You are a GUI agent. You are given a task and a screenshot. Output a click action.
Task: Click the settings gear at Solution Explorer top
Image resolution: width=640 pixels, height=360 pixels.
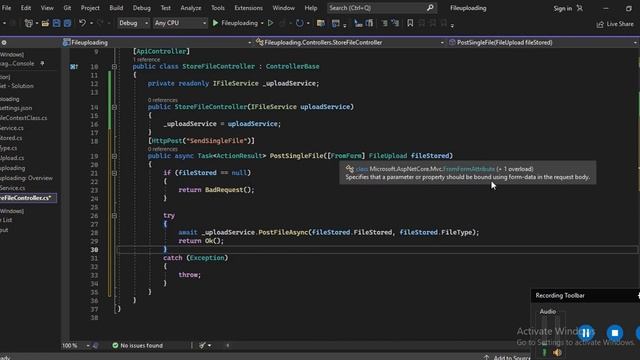pyautogui.click(x=4, y=42)
